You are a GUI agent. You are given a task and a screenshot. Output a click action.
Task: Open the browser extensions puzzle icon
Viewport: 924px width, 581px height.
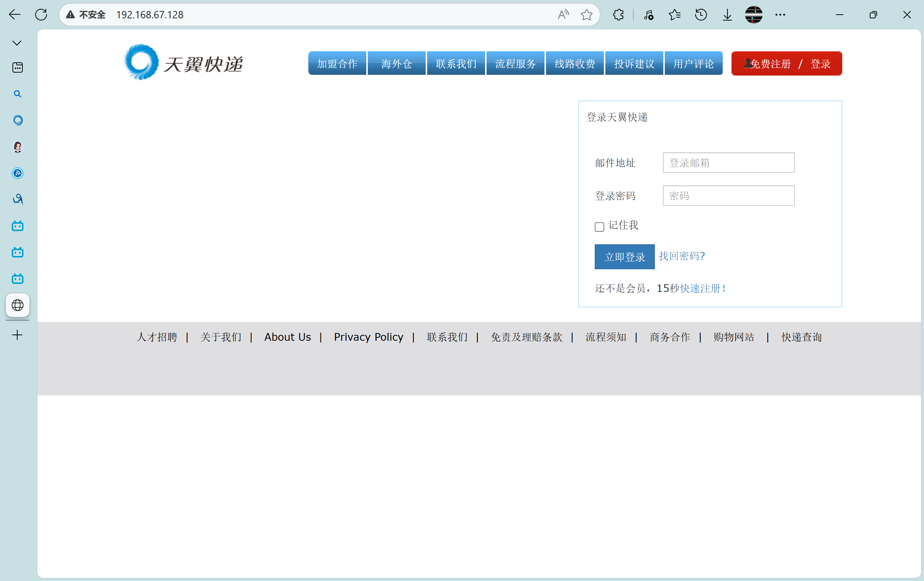(x=618, y=15)
